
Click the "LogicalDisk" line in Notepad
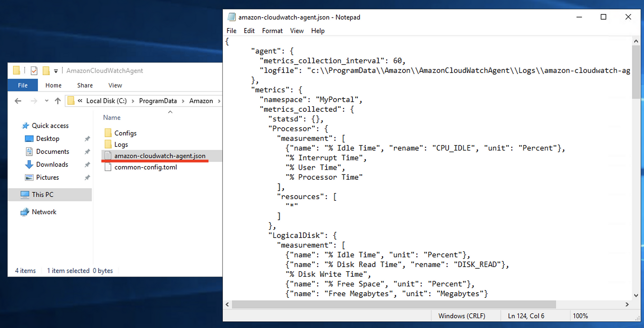click(302, 235)
